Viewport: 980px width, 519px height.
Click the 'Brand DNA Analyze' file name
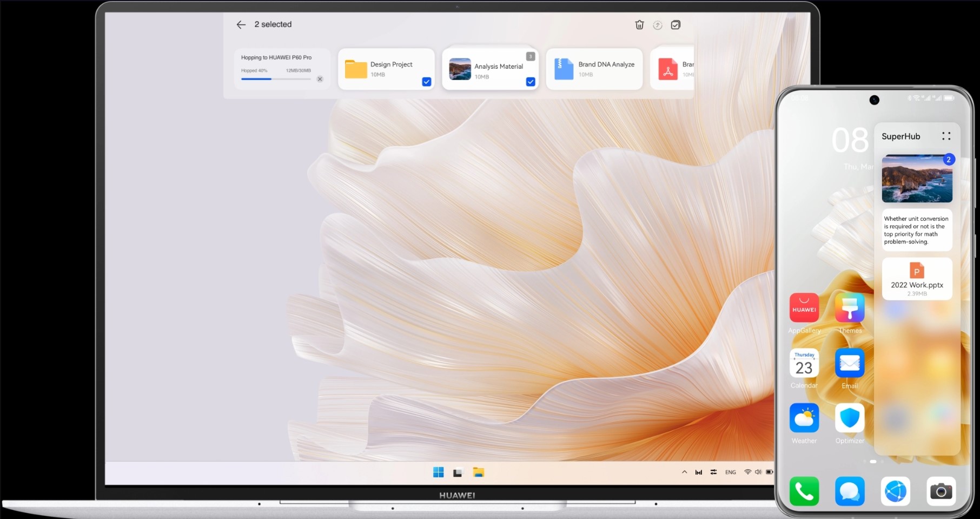pos(606,64)
